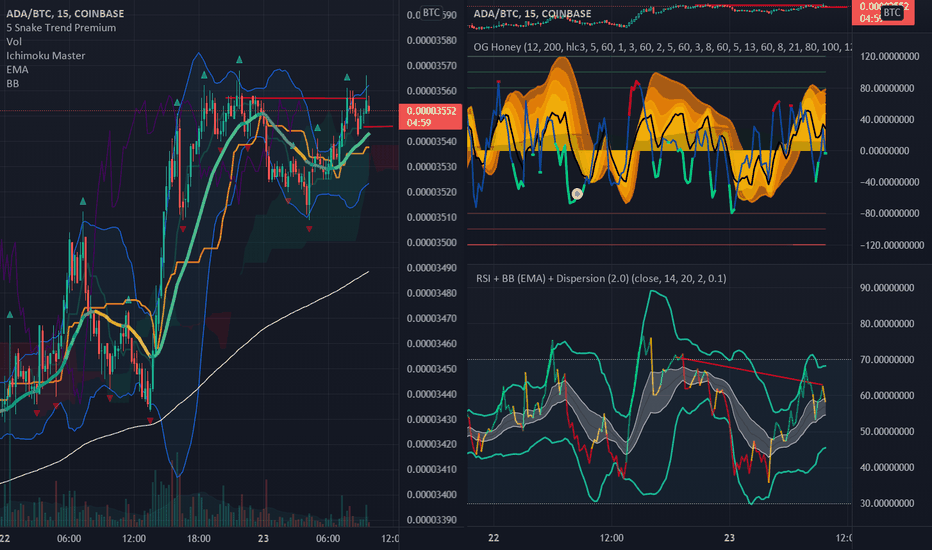Click the −40.00000000 level on OG Honey scale

890,182
